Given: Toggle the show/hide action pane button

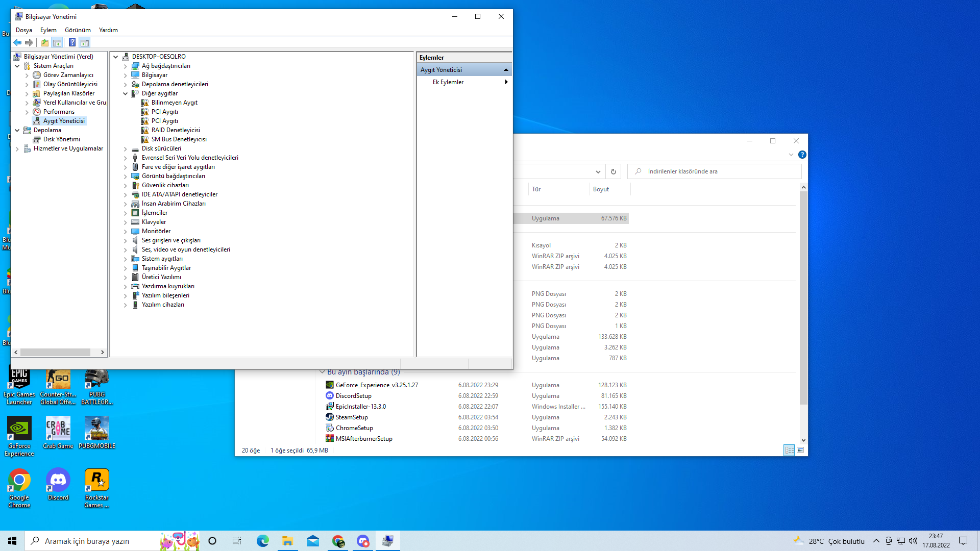Looking at the screenshot, I should (85, 43).
